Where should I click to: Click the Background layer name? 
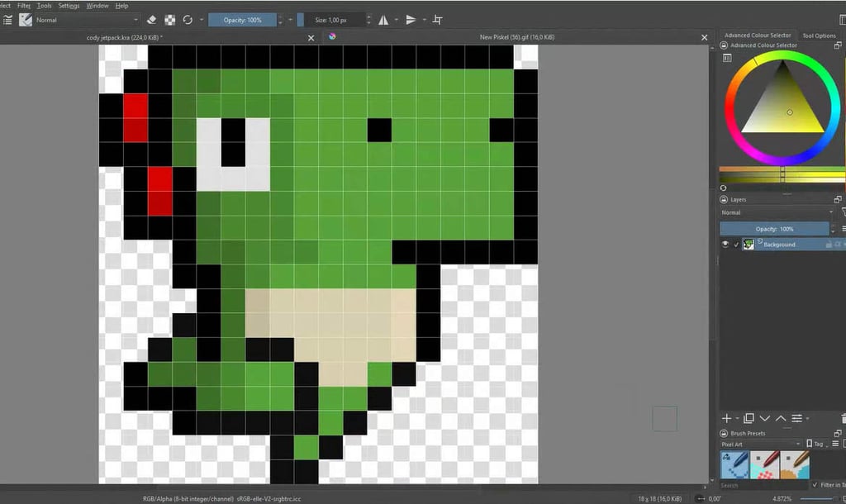tap(779, 245)
